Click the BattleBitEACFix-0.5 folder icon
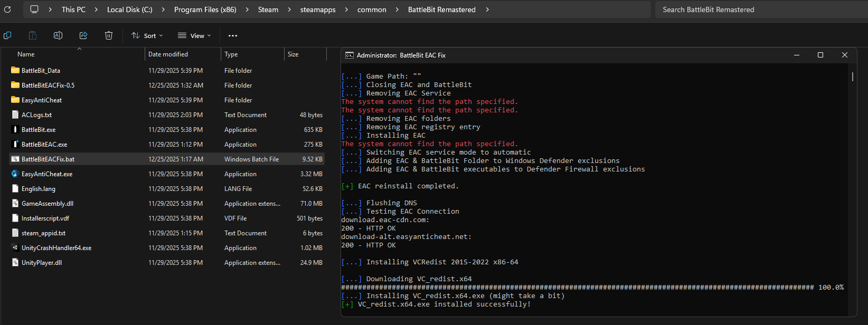Screen dimensions: 868x325 click(15, 85)
